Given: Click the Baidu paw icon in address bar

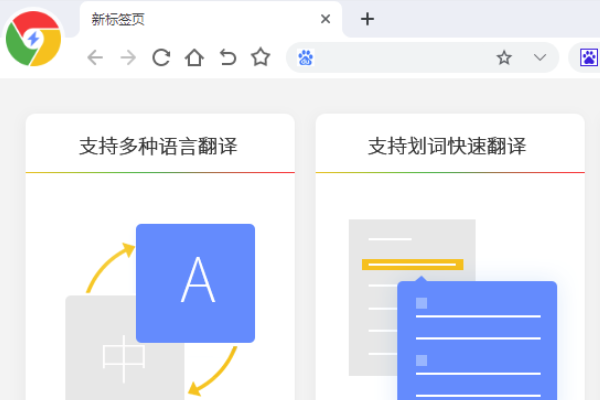Looking at the screenshot, I should tap(306, 58).
